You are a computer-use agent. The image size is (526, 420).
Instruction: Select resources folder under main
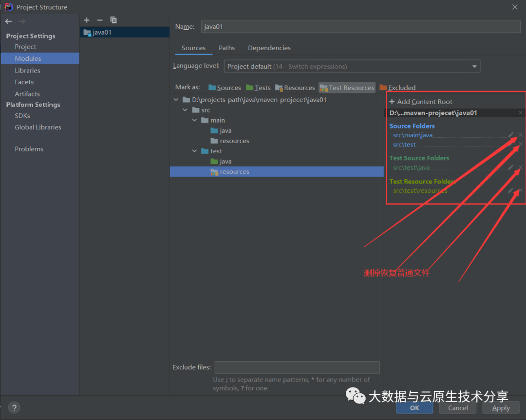(x=230, y=141)
